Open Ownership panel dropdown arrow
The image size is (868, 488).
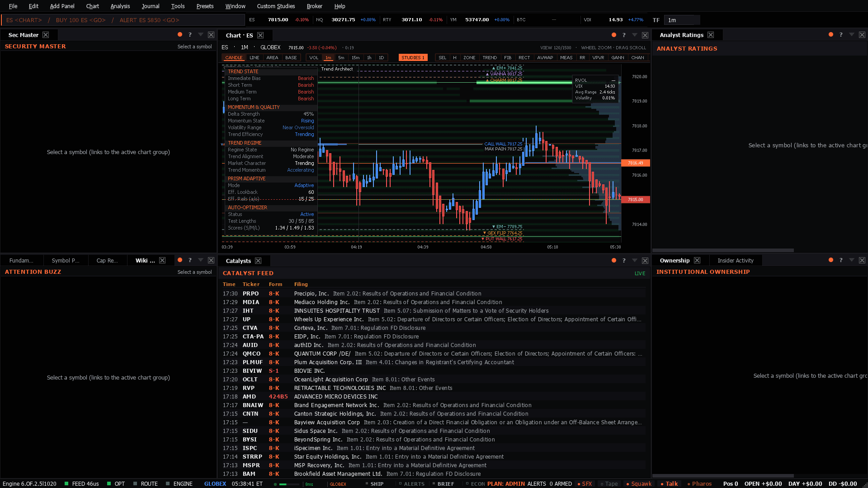[852, 260]
